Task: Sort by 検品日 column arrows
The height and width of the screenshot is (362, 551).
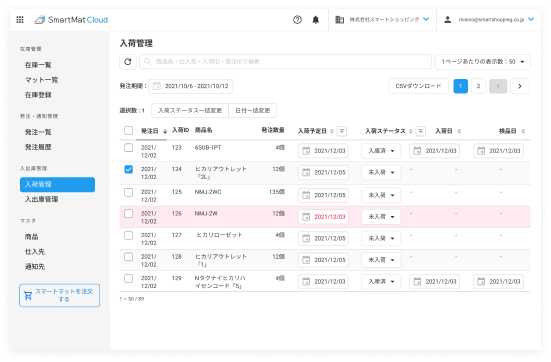Action: [523, 131]
